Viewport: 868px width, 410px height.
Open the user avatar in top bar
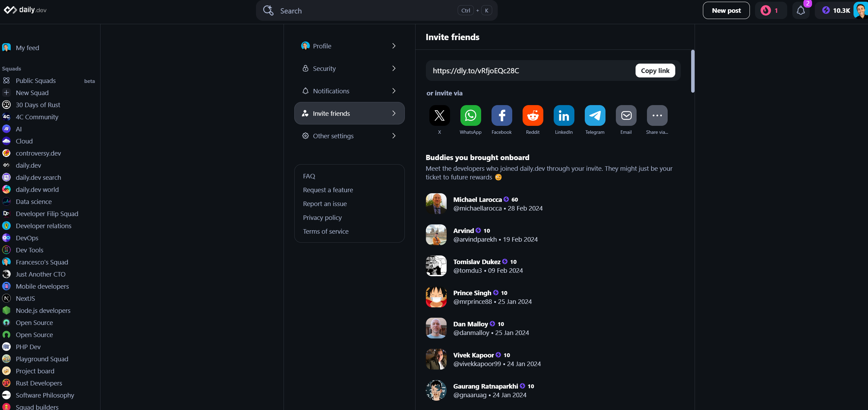pyautogui.click(x=860, y=10)
